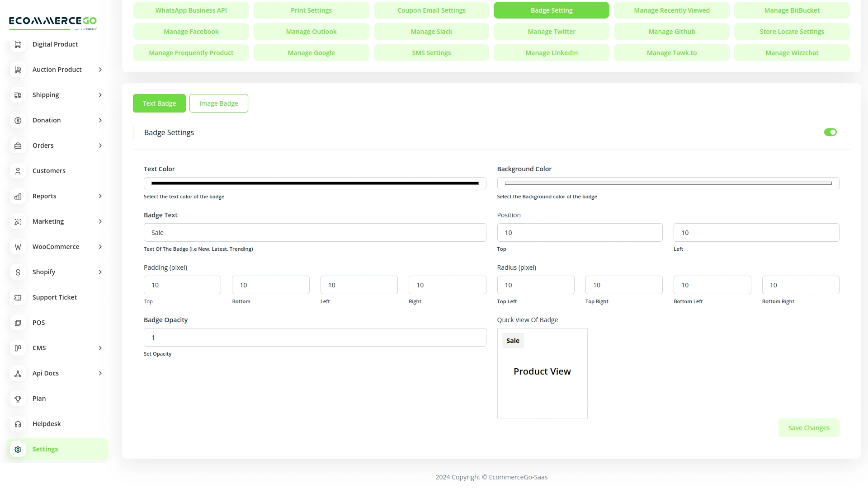Open Customers using the person icon
This screenshot has width=868, height=488.
(x=18, y=171)
